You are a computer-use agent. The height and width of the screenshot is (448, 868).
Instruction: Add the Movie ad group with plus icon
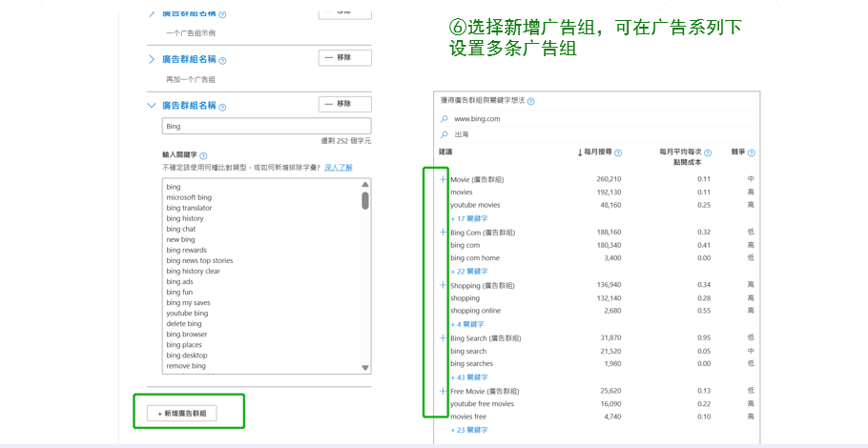pos(443,179)
